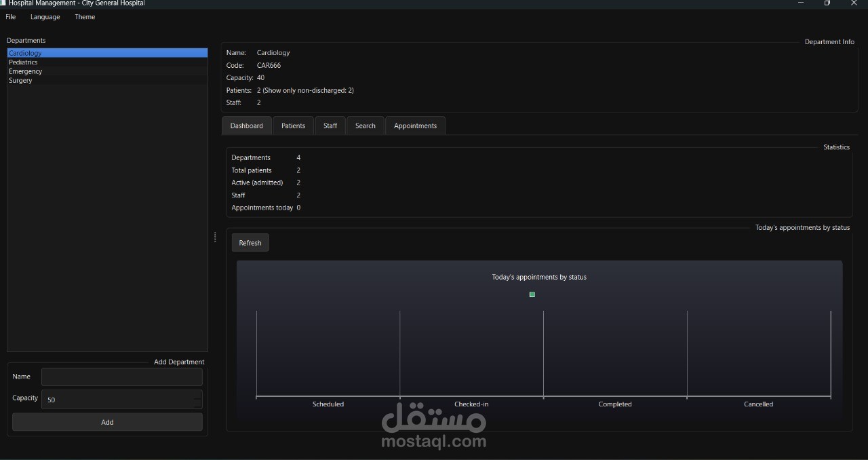Click the Cancelled axis label
Viewport: 868px width, 460px height.
[758, 404]
